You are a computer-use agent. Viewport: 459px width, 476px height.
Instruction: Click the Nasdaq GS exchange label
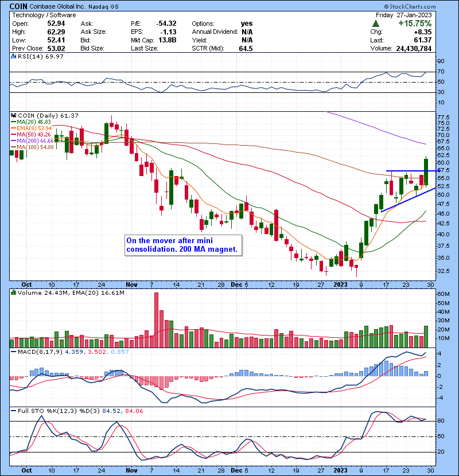(x=103, y=6)
